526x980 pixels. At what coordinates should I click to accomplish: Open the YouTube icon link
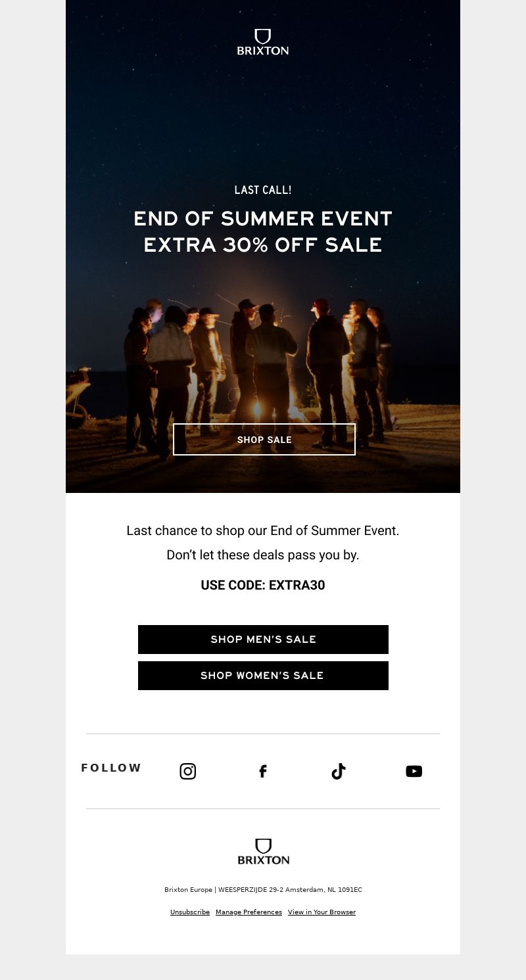point(414,771)
